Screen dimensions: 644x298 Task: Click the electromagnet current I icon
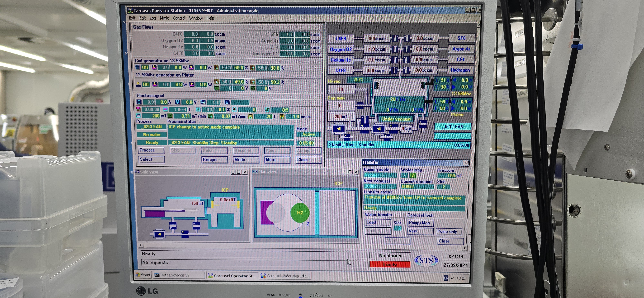pyautogui.click(x=139, y=102)
